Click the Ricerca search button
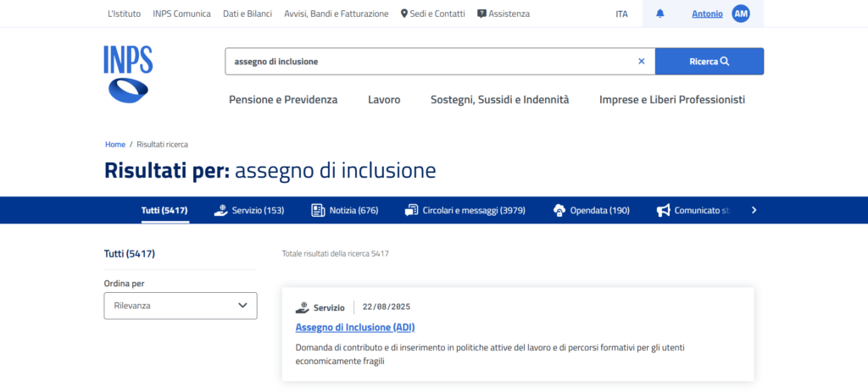The height and width of the screenshot is (392, 868). 709,61
